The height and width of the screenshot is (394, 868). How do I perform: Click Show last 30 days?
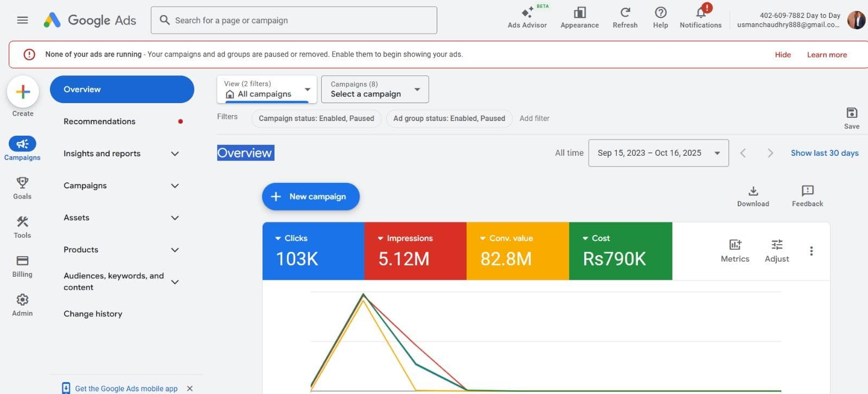(825, 153)
